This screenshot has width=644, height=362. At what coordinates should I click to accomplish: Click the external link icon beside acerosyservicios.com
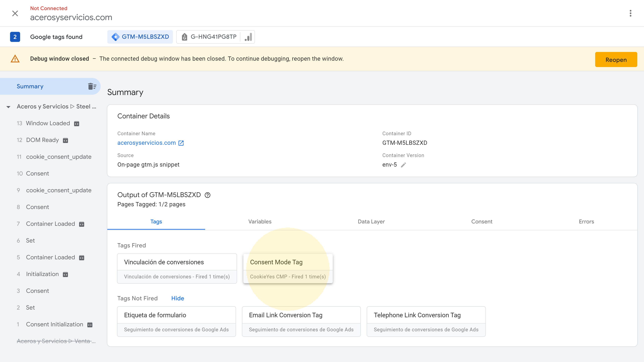click(181, 143)
